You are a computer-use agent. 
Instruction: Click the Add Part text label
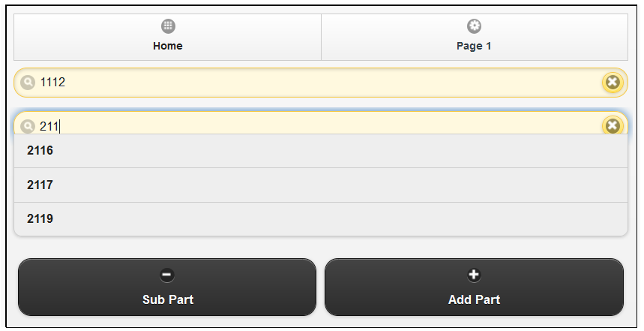click(474, 299)
